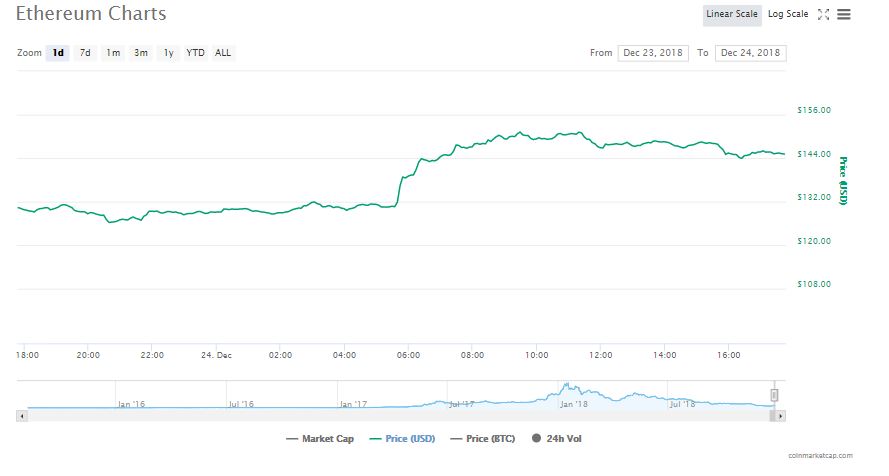The image size is (889, 476).
Task: Click navigator left scroll arrow
Action: click(x=22, y=416)
